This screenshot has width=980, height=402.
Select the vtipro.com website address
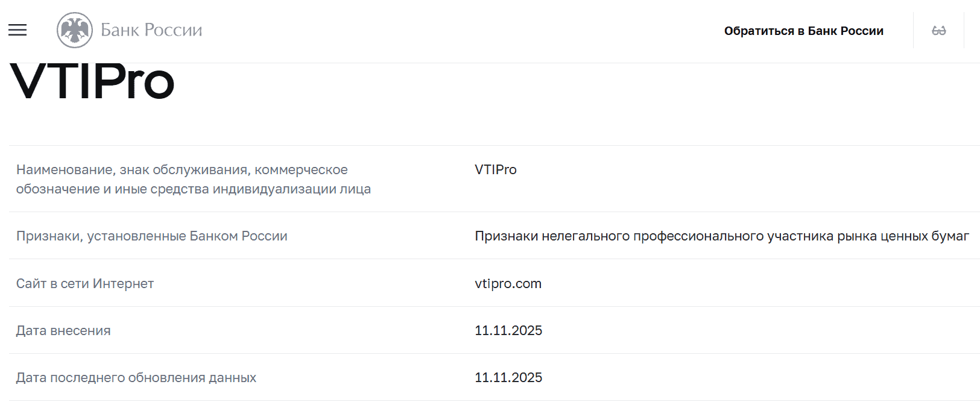point(507,283)
